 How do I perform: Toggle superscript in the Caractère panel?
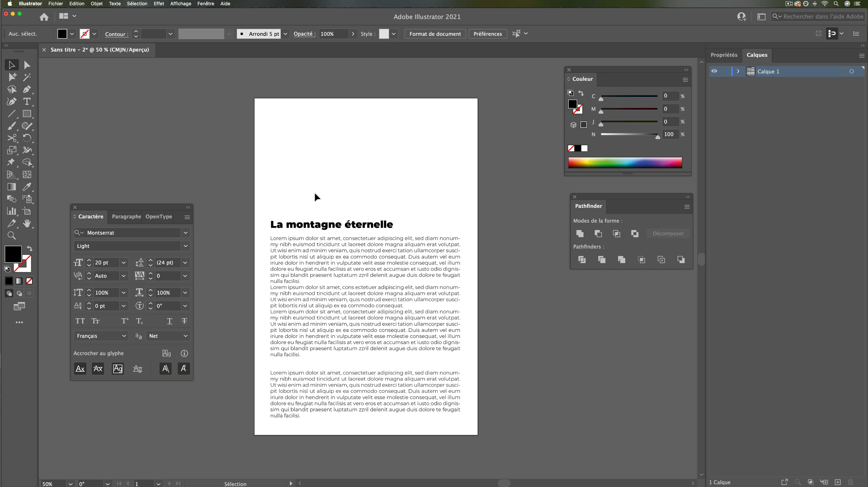124,320
